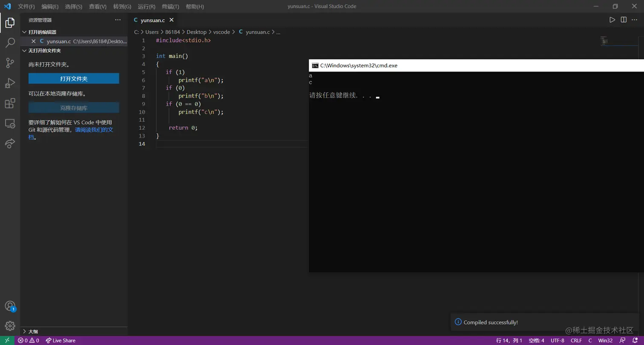
Task: Open the 终端(T) menu
Action: coord(171,6)
